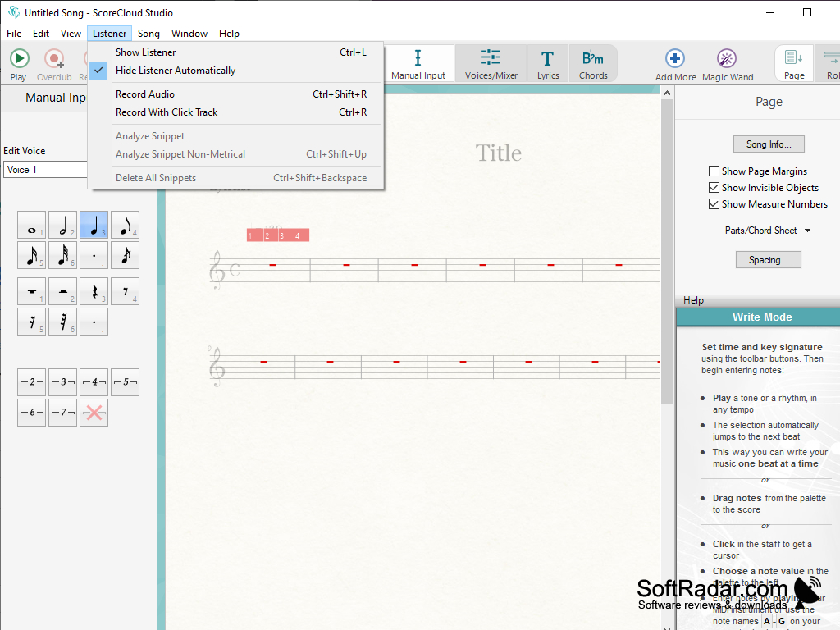Toggle Show Invisible Objects checkbox
Screen dimensions: 840x630
coord(714,188)
